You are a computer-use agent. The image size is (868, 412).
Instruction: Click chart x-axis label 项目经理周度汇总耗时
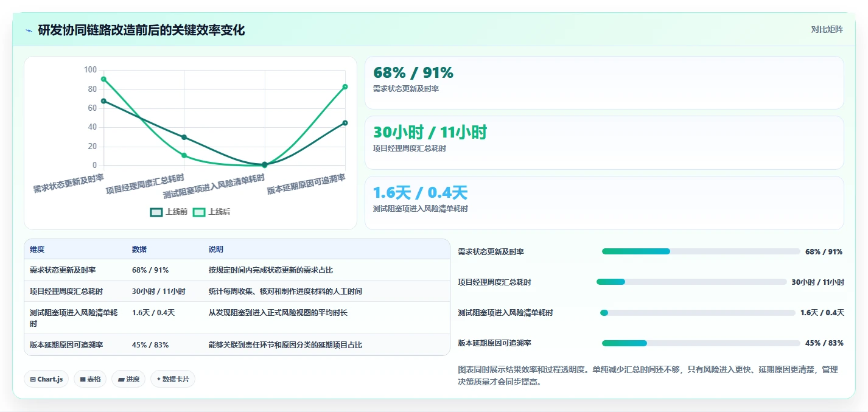click(x=145, y=184)
